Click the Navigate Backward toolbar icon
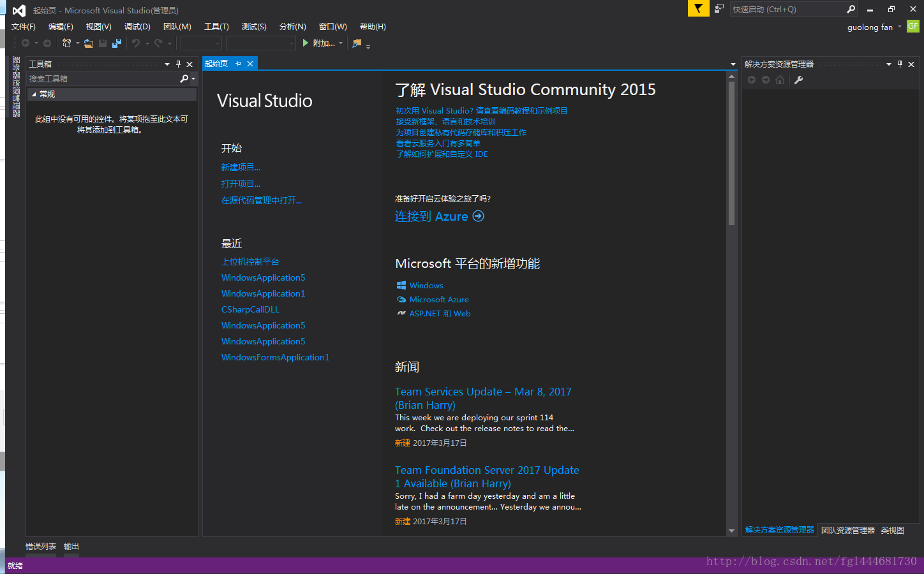 pos(26,43)
